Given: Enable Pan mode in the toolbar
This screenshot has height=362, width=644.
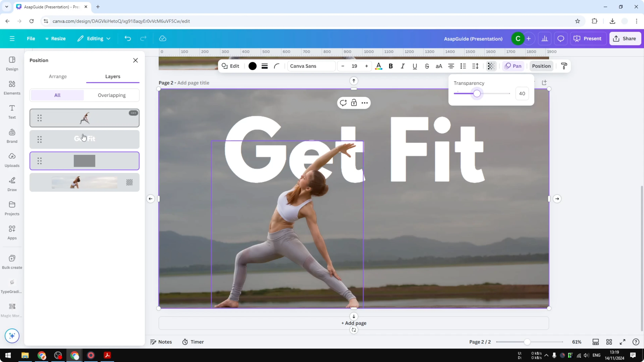Looking at the screenshot, I should pyautogui.click(x=513, y=66).
